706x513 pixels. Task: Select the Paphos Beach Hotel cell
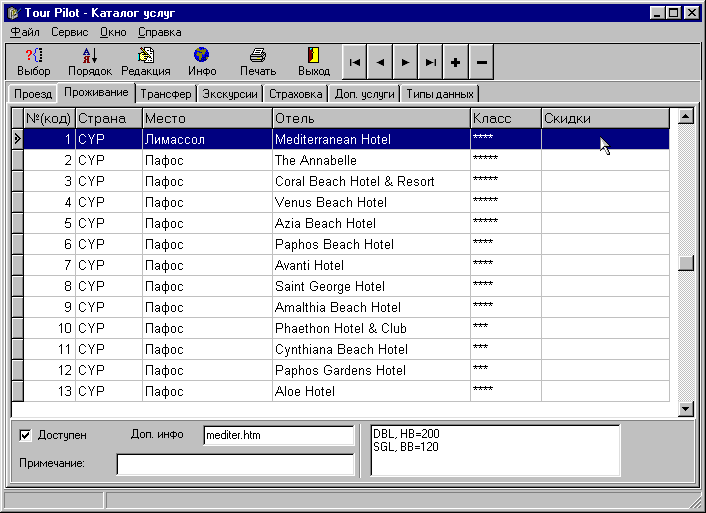(x=371, y=244)
